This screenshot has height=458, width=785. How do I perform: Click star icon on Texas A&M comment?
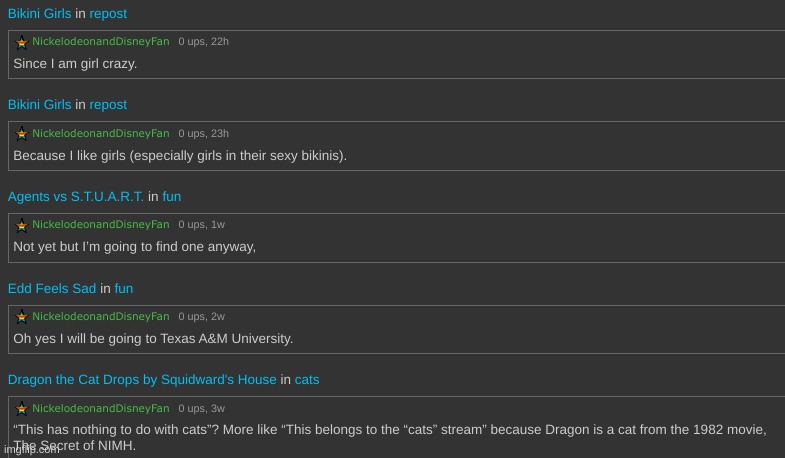click(x=22, y=317)
